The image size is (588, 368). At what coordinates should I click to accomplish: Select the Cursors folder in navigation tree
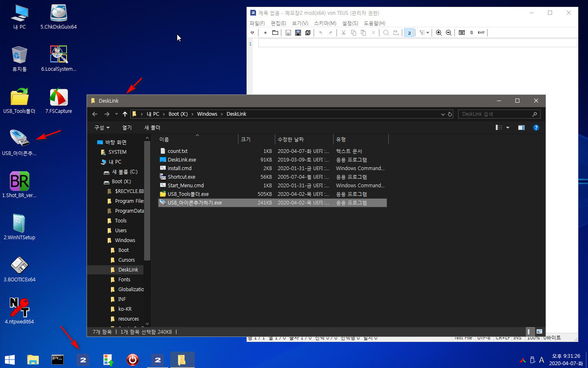click(126, 260)
